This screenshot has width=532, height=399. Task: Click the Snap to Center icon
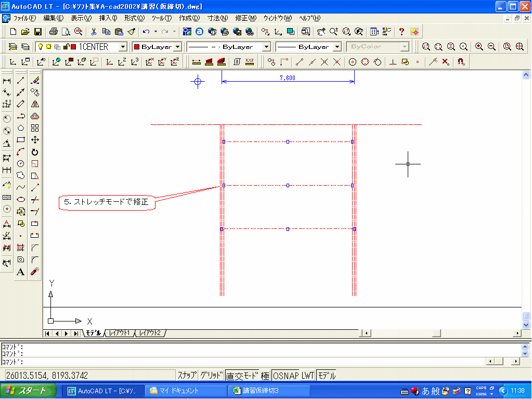click(x=353, y=62)
